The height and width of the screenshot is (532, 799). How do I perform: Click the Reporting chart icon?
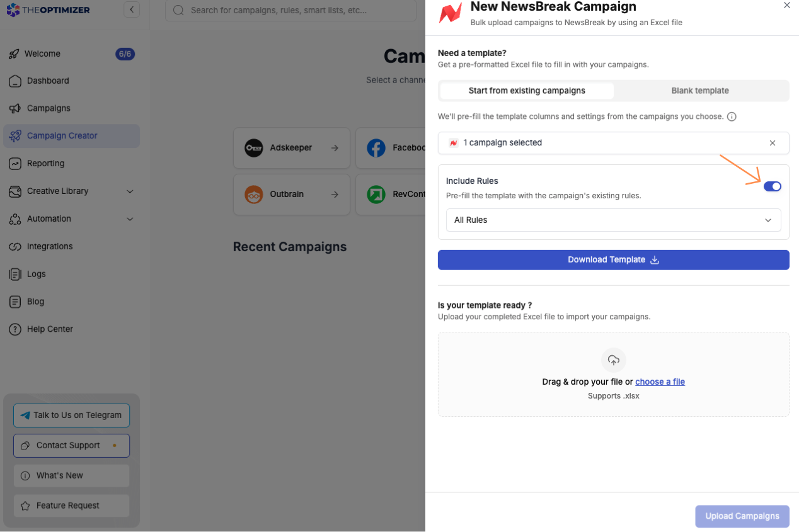[15, 164]
